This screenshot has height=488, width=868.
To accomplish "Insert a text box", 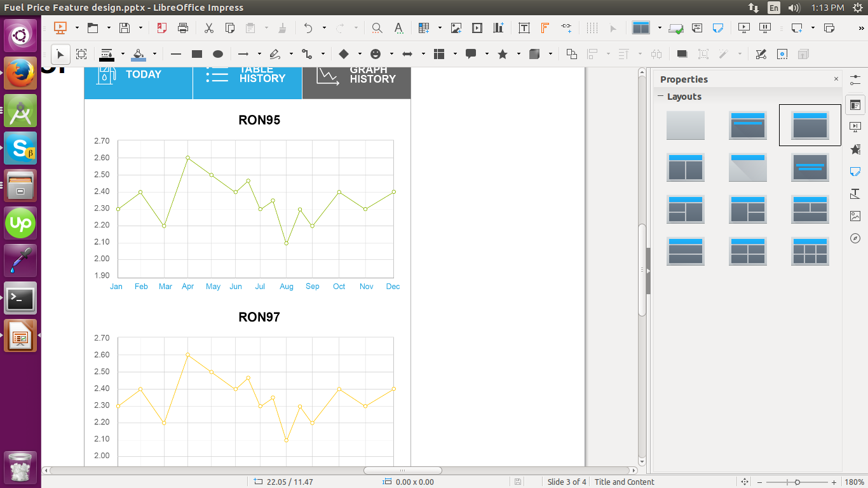I will coord(524,28).
